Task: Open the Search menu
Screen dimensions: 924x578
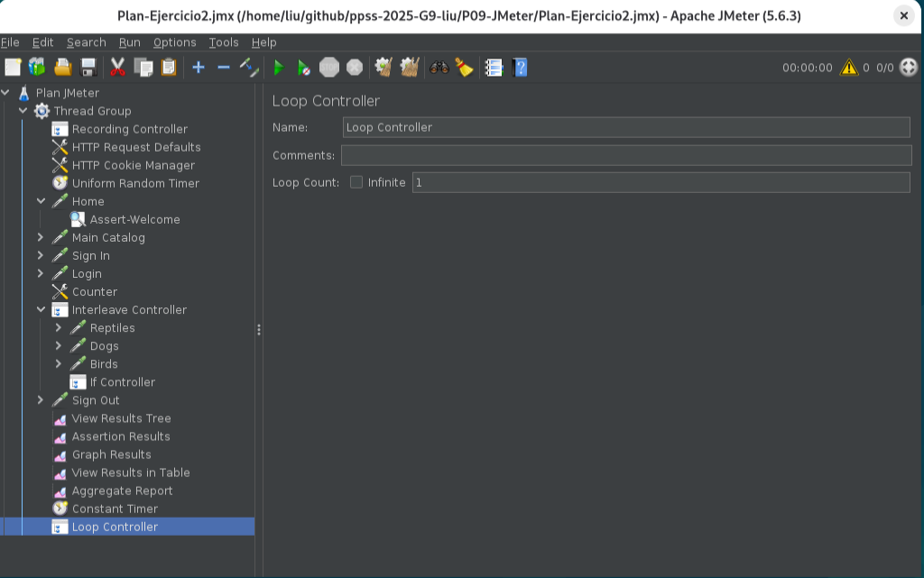Action: [87, 42]
